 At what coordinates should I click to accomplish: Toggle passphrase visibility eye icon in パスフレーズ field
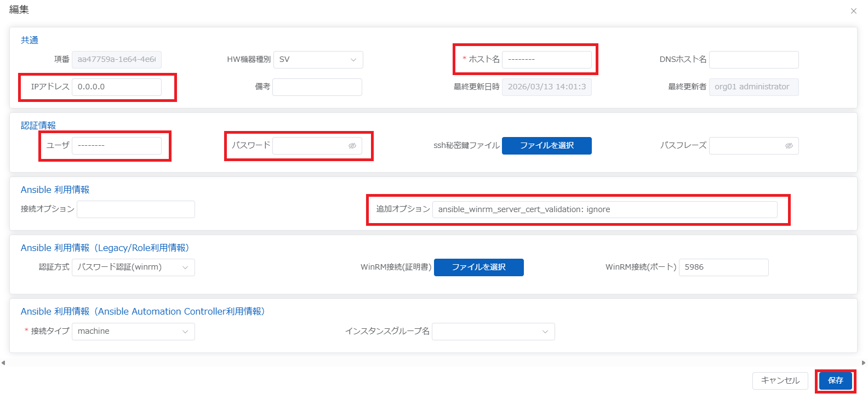click(x=789, y=146)
